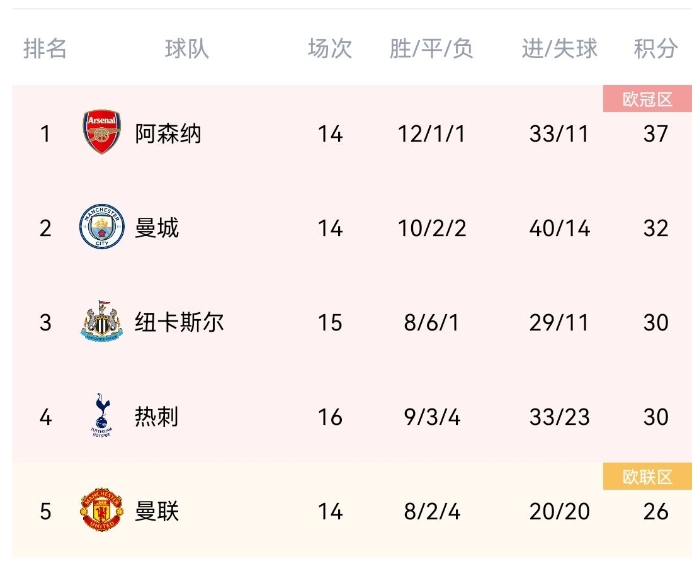
Task: Click the 排名 column header
Action: [45, 48]
